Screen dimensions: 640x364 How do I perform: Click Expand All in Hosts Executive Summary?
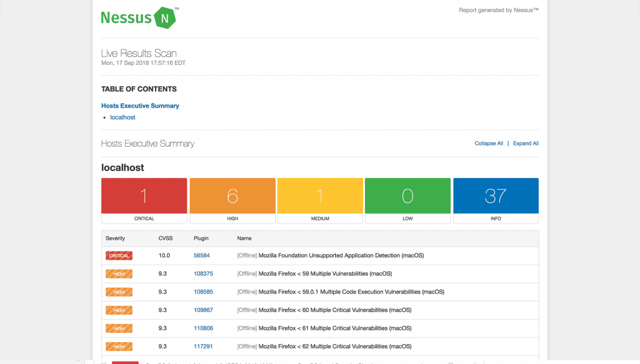[526, 143]
